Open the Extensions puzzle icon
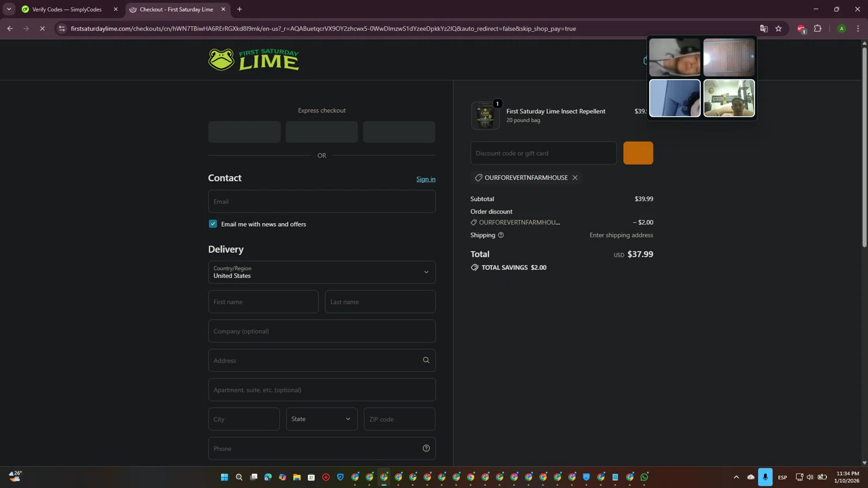The height and width of the screenshot is (488, 868). (x=818, y=28)
